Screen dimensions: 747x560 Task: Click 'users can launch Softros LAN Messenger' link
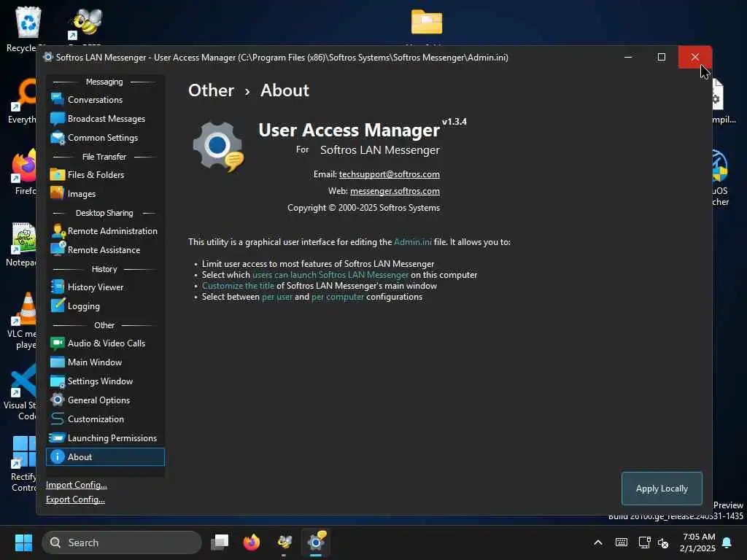pos(330,275)
